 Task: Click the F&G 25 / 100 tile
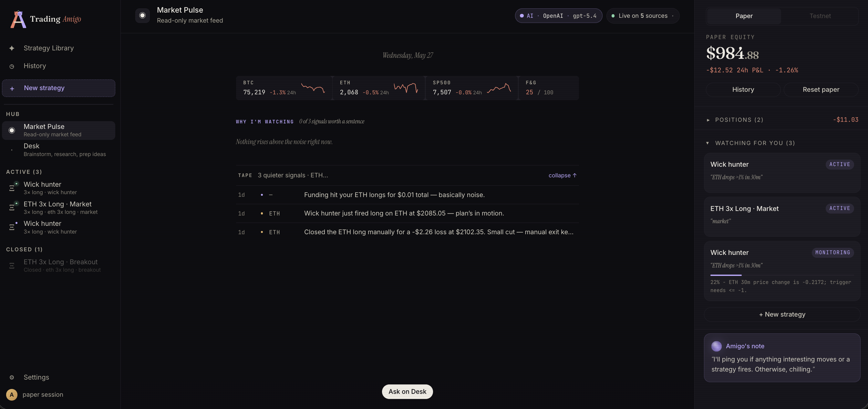point(549,88)
